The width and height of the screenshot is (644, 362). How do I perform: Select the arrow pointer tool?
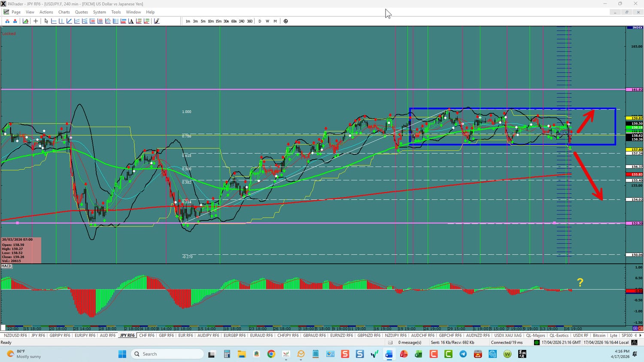(x=46, y=21)
